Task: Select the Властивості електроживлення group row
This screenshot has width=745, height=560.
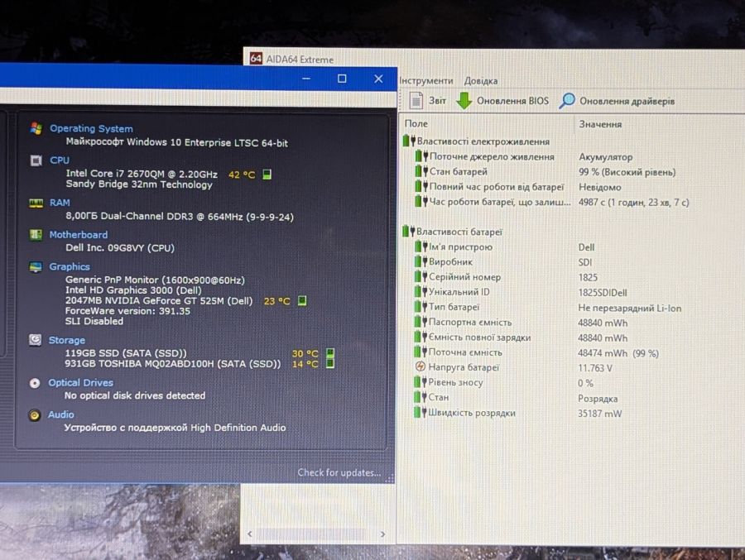Action: 476,141
